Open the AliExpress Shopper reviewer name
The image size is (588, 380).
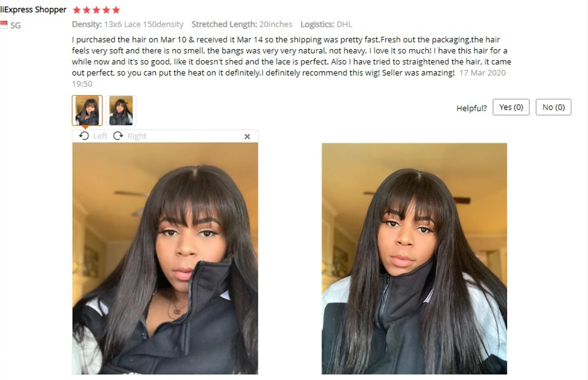coord(33,9)
